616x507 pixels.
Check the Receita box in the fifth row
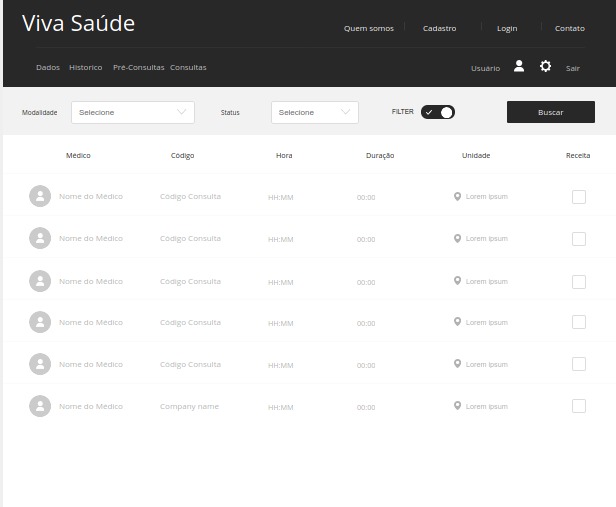(x=579, y=364)
